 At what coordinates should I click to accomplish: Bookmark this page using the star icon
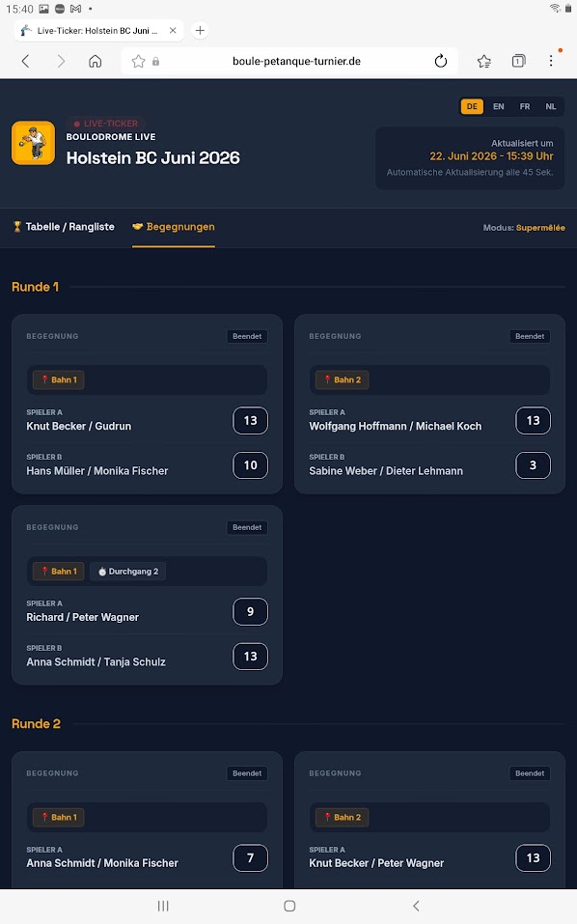click(138, 61)
